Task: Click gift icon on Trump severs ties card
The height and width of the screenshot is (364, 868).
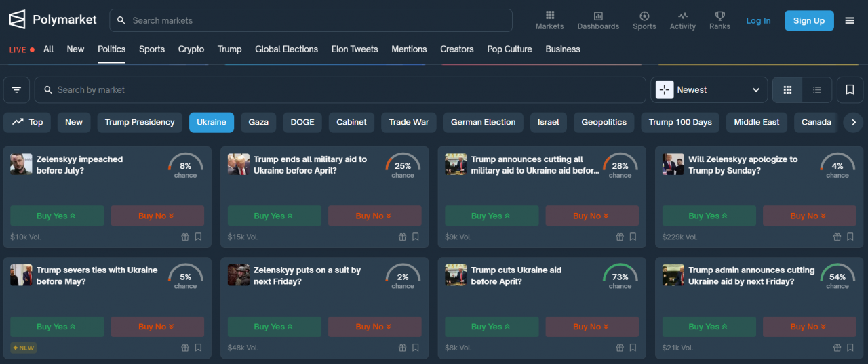Action: (x=184, y=348)
